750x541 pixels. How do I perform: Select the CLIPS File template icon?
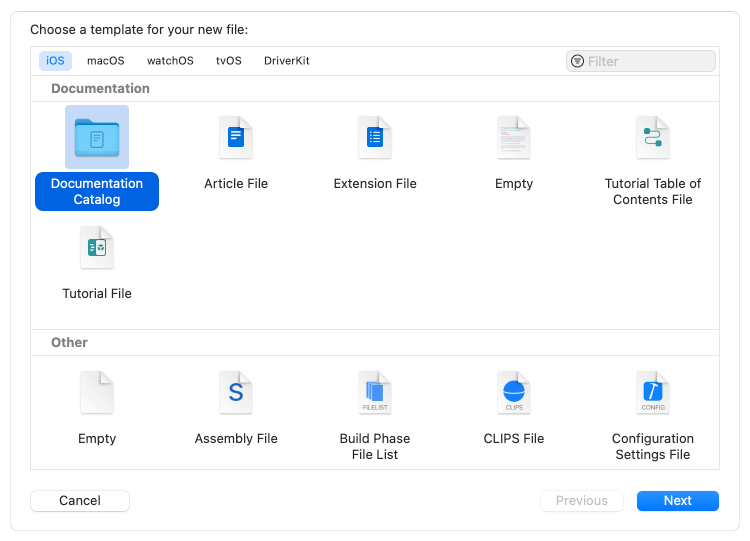point(514,393)
